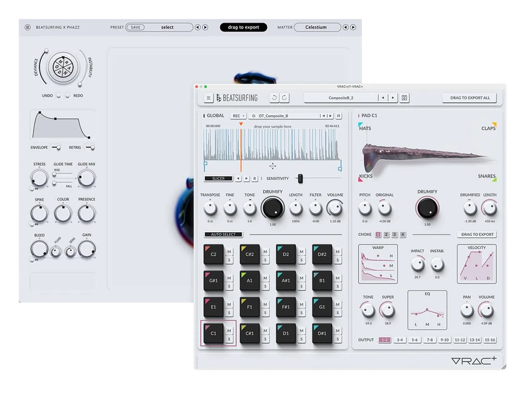
Task: Click the next slice arrow next to SLICER
Action: tap(246, 178)
